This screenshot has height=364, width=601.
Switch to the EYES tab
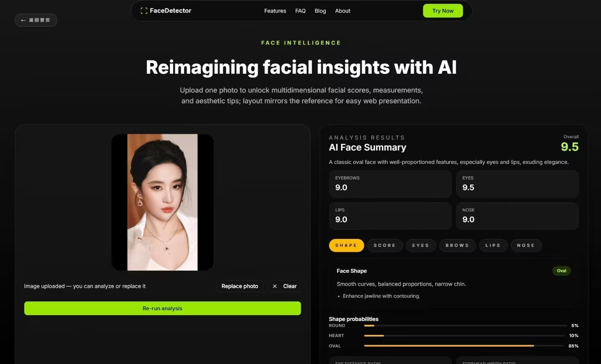tap(420, 245)
